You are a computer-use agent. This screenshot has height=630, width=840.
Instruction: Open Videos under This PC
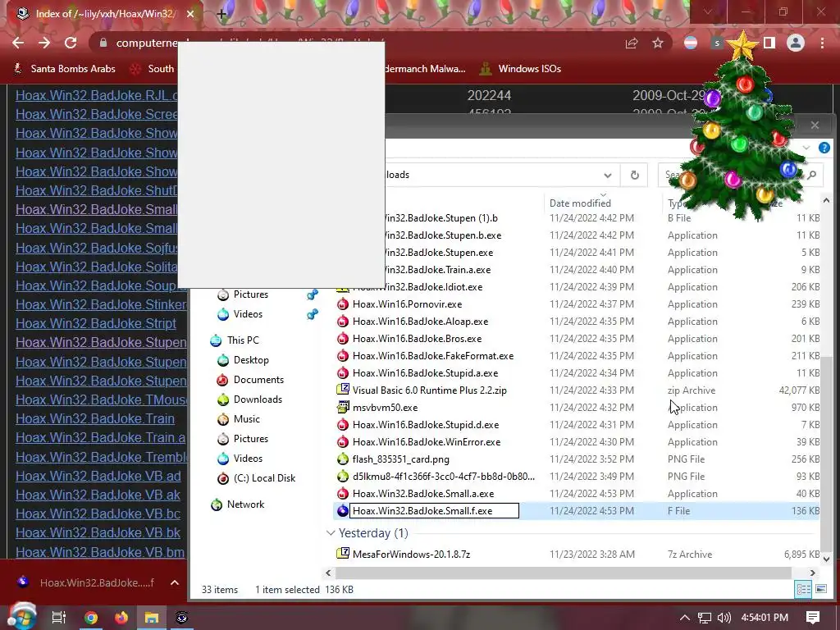coord(248,459)
